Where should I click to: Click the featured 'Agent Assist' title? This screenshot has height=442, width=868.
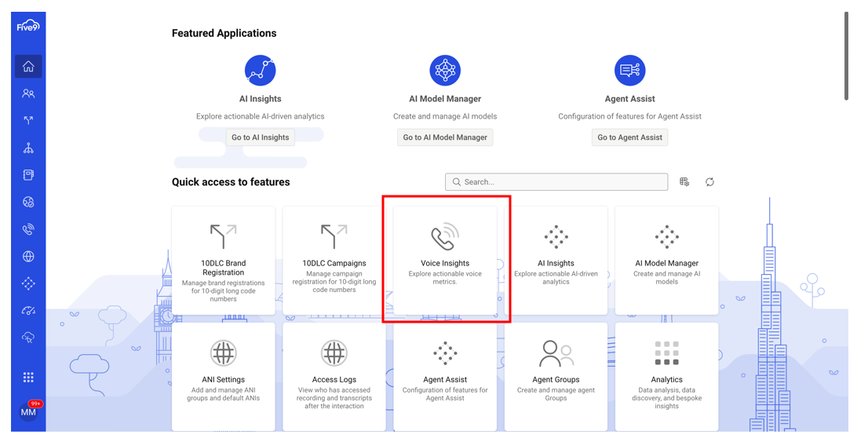(630, 99)
